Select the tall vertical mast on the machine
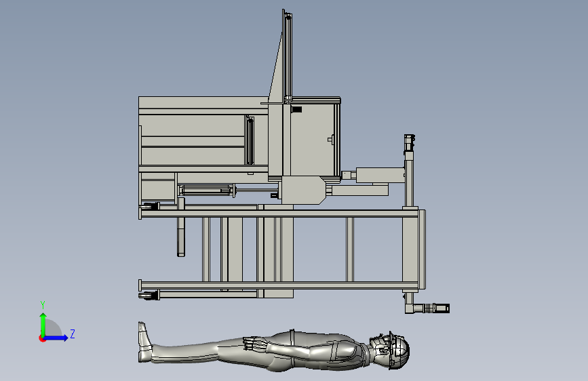 pyautogui.click(x=288, y=56)
